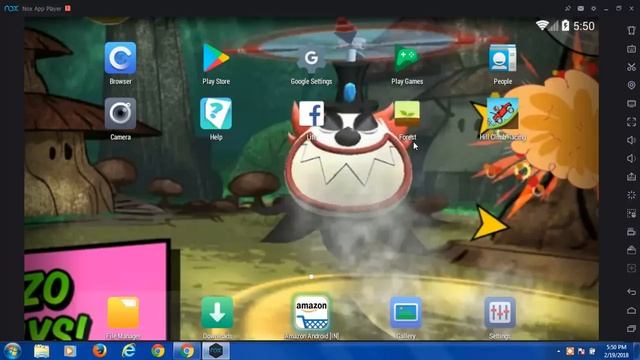Launch Firefox from the taskbar
640x360 pixels.
[99, 351]
